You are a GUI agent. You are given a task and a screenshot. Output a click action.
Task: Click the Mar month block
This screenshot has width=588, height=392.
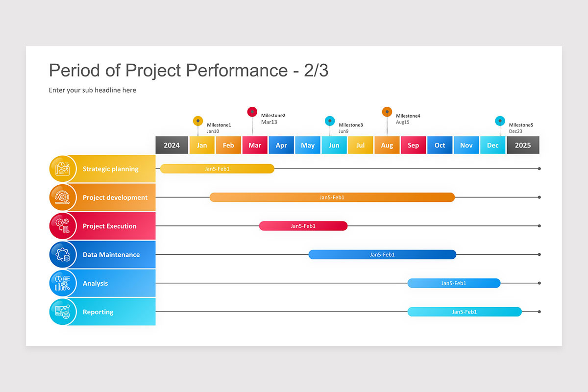click(x=255, y=145)
